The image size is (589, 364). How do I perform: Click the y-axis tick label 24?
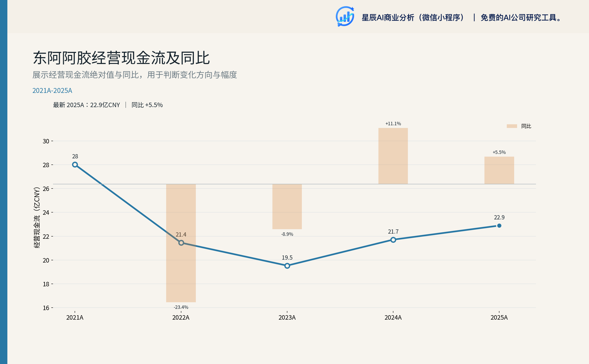click(46, 213)
